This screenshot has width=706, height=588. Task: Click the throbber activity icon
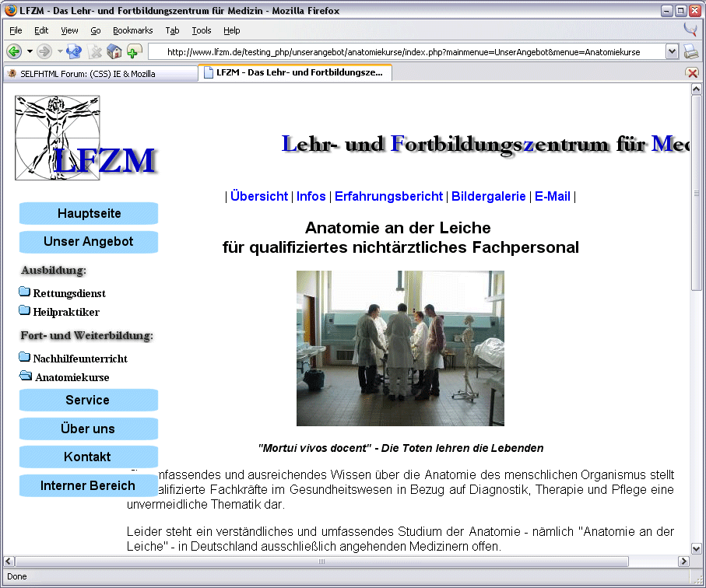tap(690, 30)
